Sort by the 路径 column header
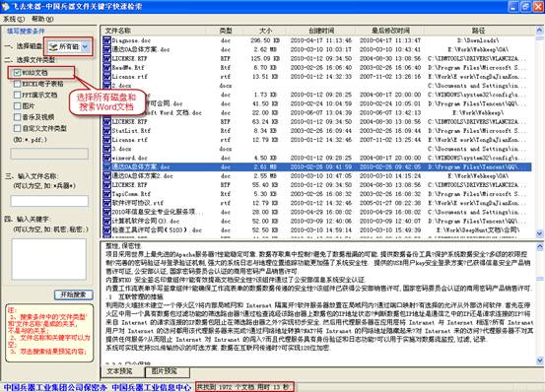The image size is (545, 392). (x=479, y=31)
